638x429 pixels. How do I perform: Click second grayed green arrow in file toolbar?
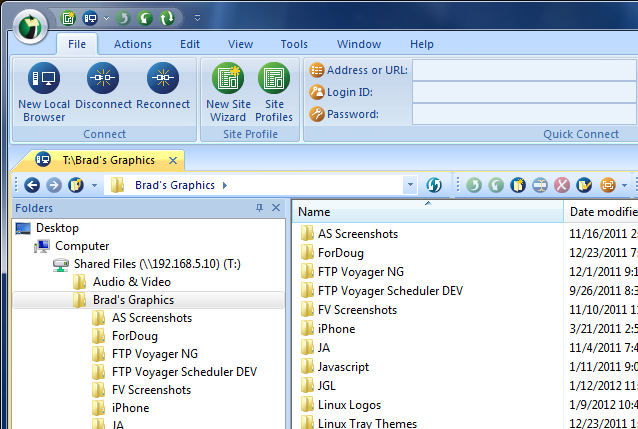[496, 185]
